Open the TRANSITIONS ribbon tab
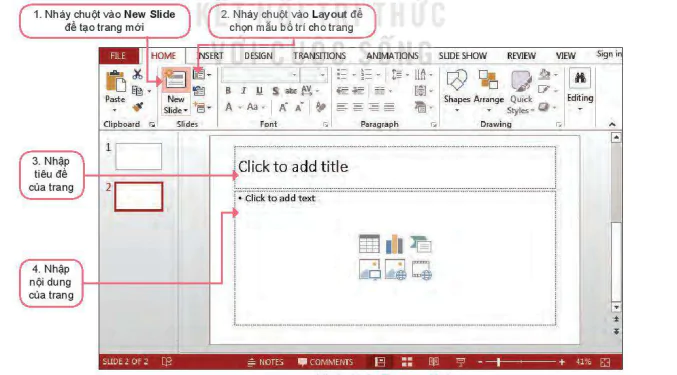 [320, 56]
